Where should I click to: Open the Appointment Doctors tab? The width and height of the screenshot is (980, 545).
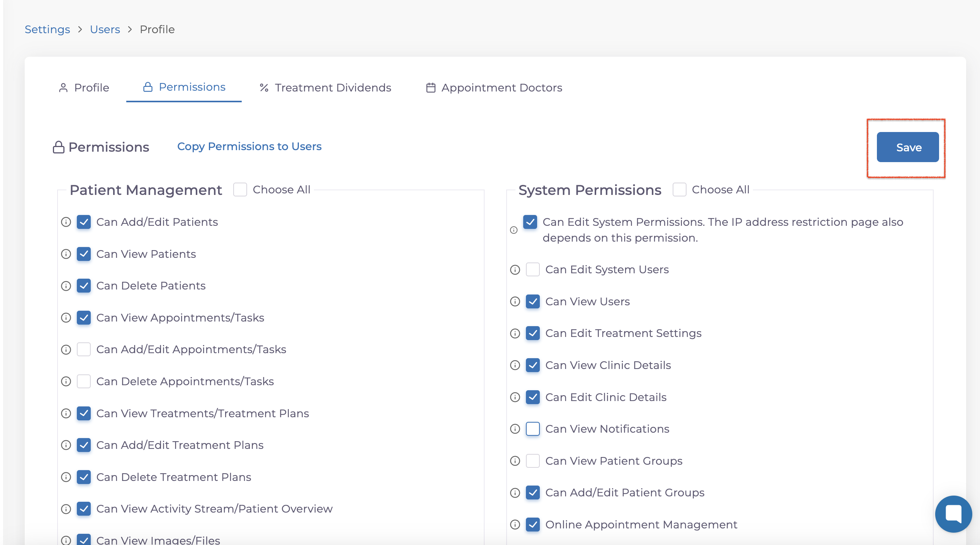(x=494, y=88)
